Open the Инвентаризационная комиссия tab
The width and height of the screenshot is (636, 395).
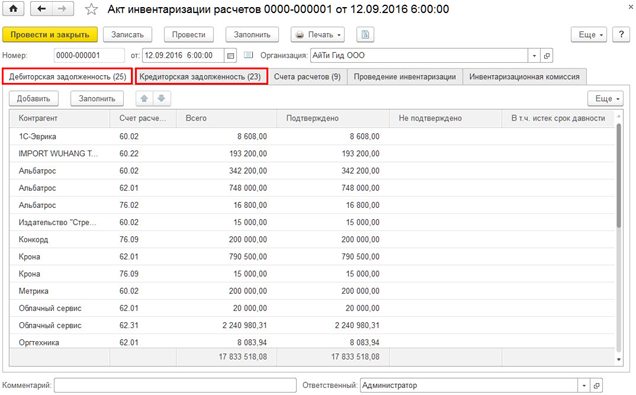click(x=524, y=77)
